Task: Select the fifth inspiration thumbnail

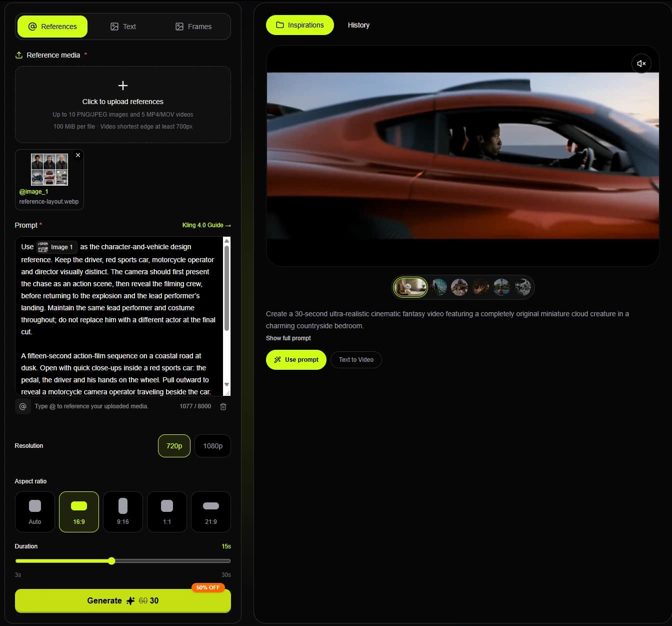Action: point(501,287)
